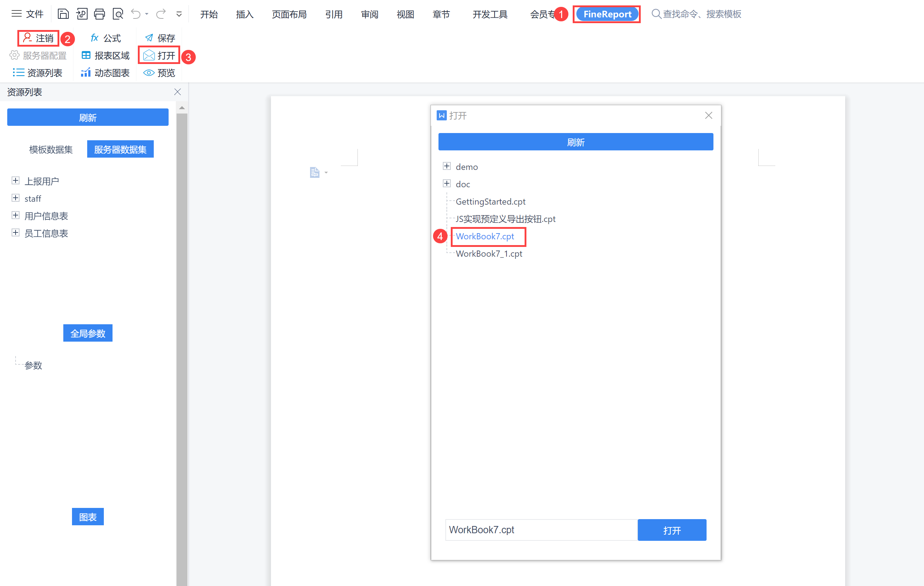Select the 服务器数据集 toggle
The width and height of the screenshot is (924, 586).
pyautogui.click(x=120, y=149)
